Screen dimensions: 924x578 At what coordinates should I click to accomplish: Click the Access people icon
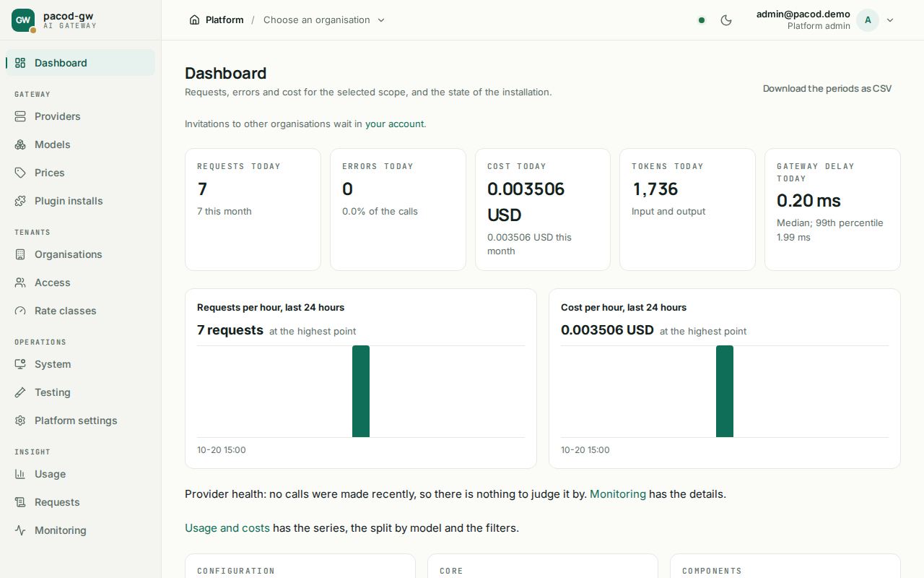coord(20,282)
